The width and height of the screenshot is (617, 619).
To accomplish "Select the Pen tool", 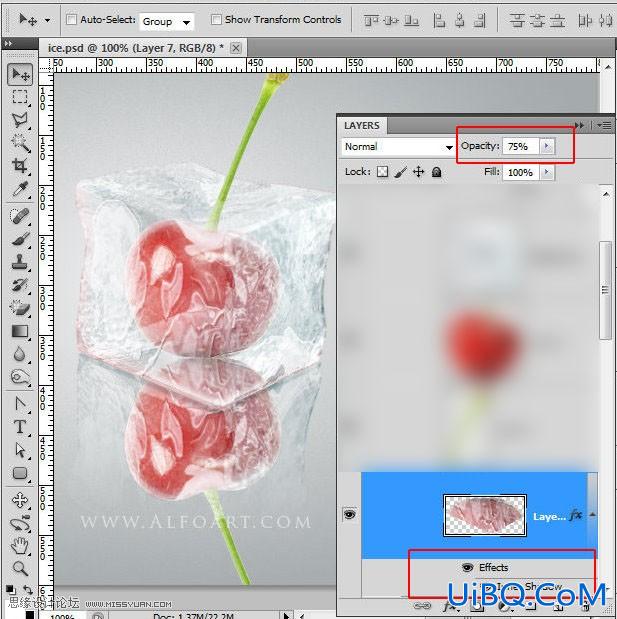I will [x=20, y=403].
